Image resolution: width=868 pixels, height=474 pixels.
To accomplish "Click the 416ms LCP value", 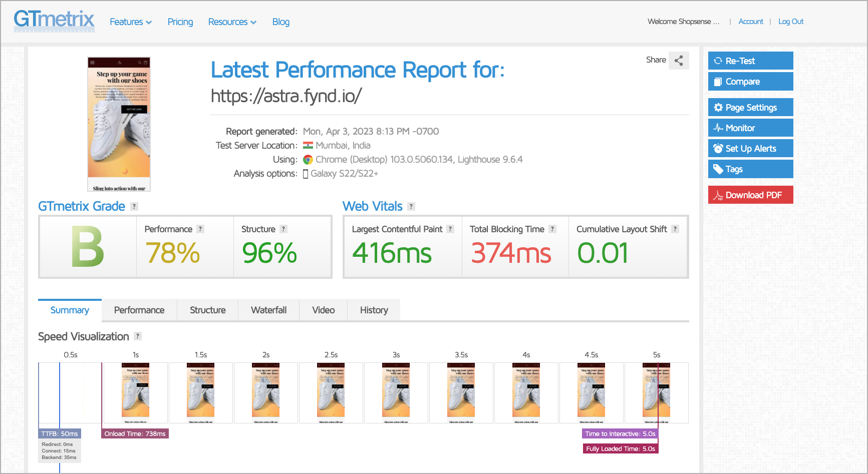I will [392, 253].
